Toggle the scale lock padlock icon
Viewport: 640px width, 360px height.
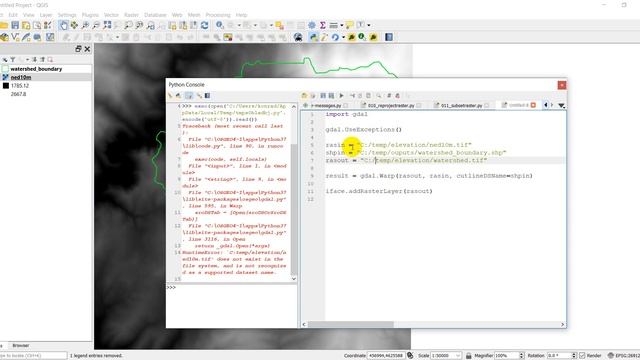(469, 356)
